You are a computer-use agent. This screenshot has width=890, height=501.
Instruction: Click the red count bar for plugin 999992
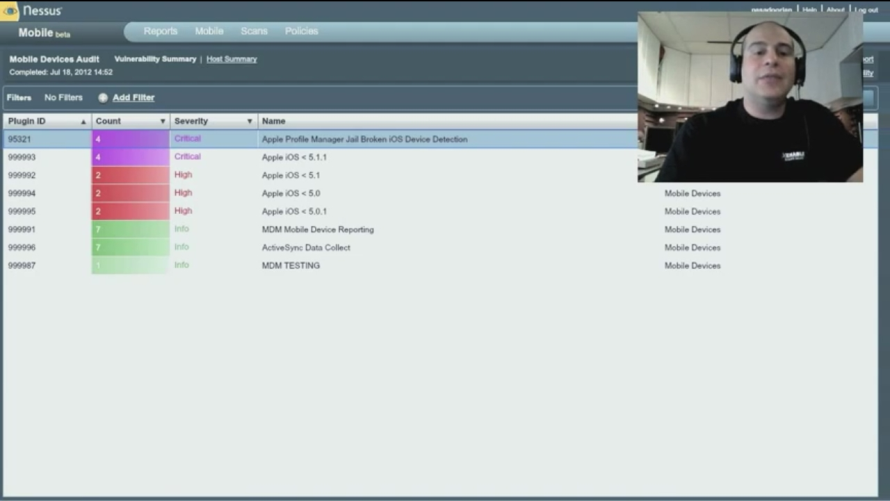click(x=131, y=175)
